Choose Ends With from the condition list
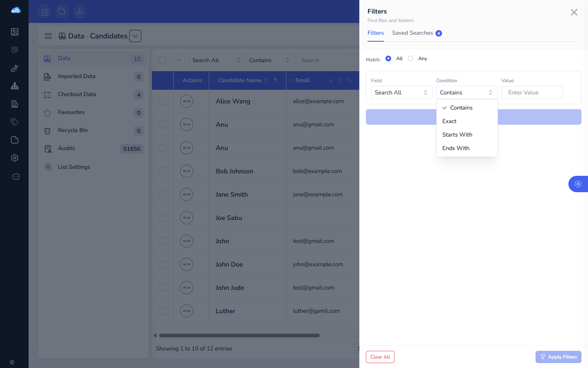 (x=467, y=148)
